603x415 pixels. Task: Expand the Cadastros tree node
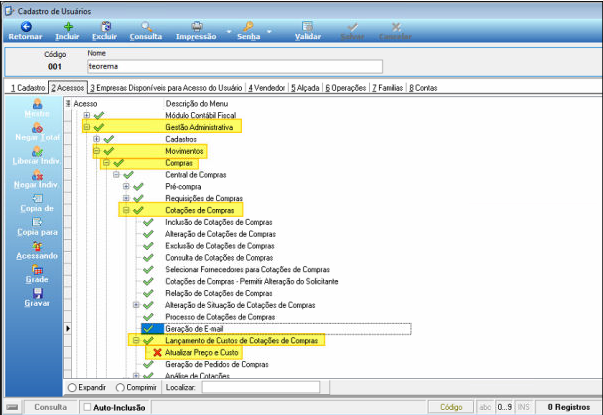97,139
